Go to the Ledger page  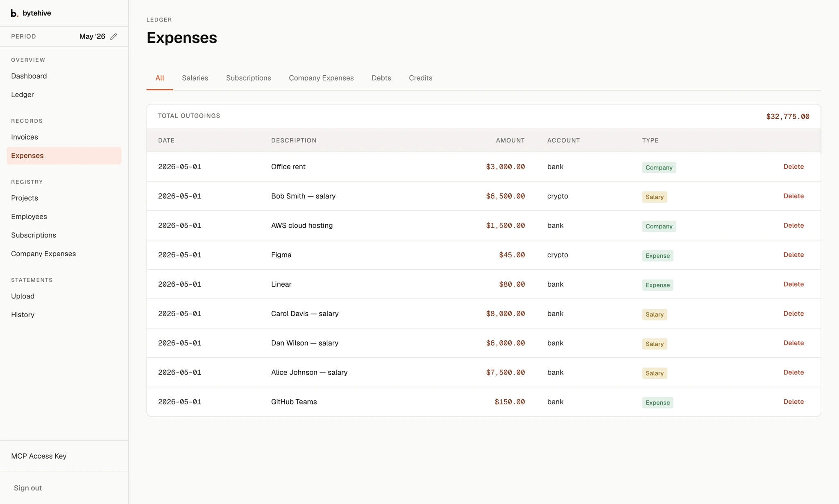[23, 95]
